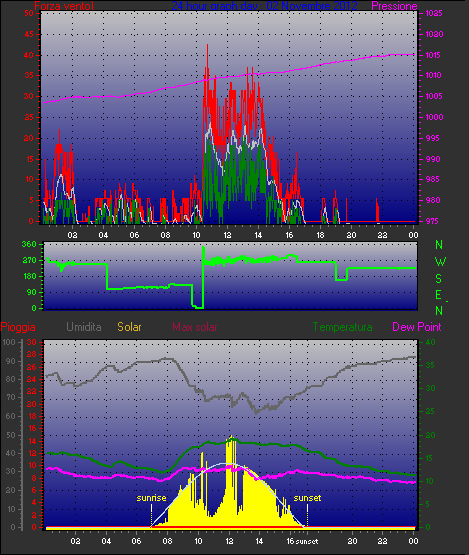This screenshot has height=555, width=469.
Task: Select the Pioggia legend label
Action: pyautogui.click(x=18, y=327)
